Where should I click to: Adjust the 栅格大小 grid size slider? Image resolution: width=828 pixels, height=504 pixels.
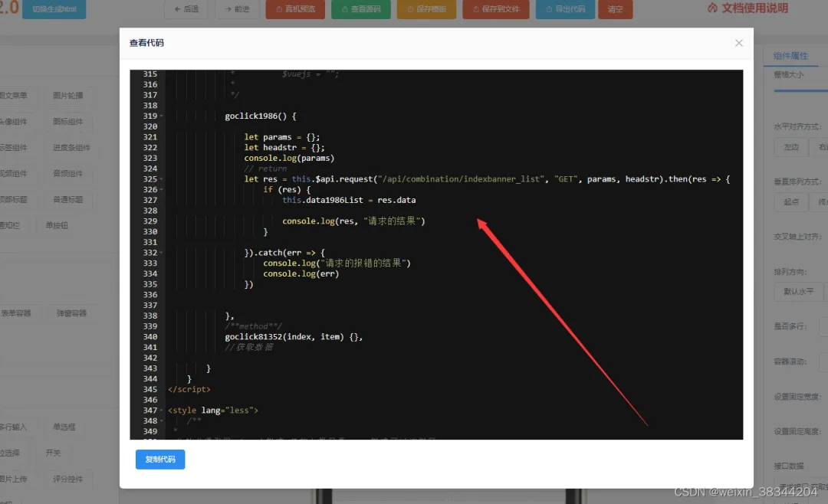point(800,91)
